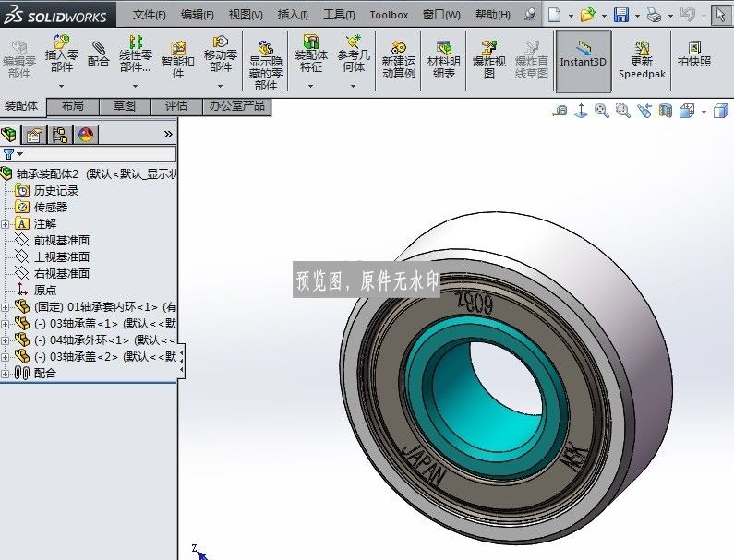
Task: Click Previous View icon in view toolbar
Action: click(644, 111)
